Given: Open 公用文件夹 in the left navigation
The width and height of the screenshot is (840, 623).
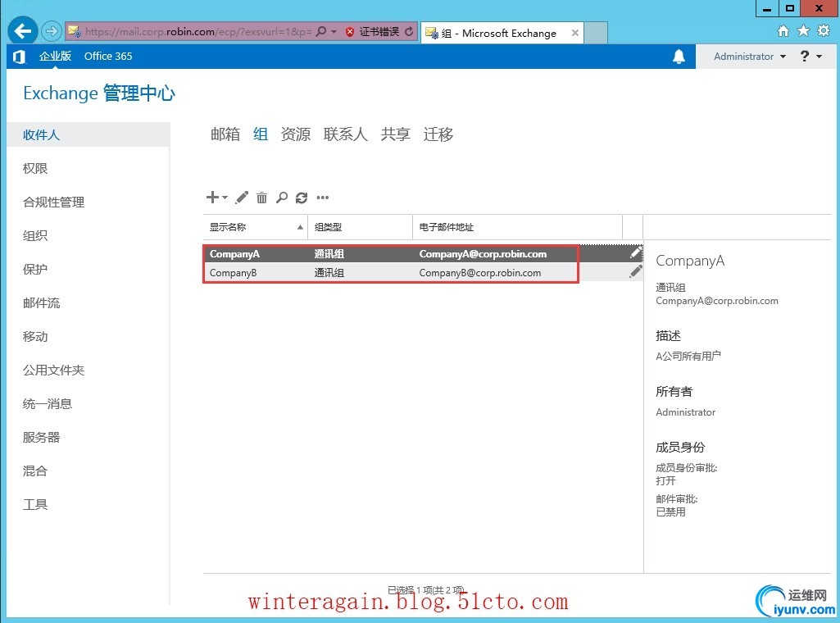Looking at the screenshot, I should [x=53, y=371].
